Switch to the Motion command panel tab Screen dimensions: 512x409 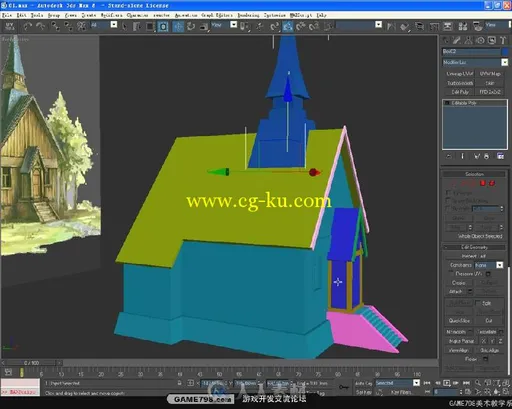coord(480,41)
